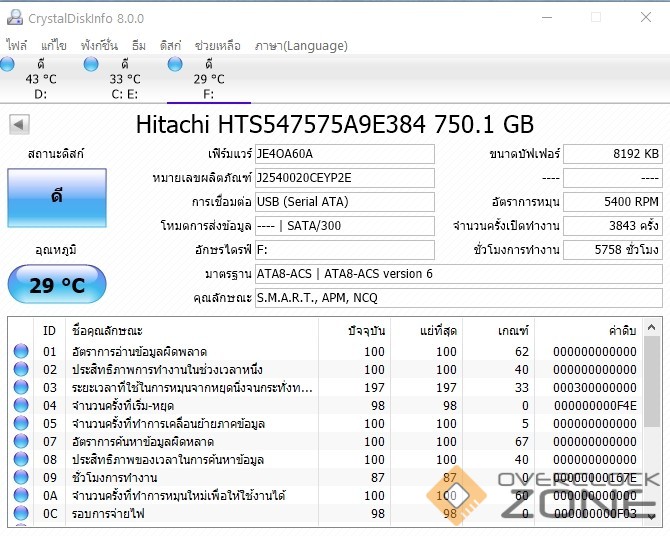The image size is (670, 536).
Task: Open the ไฟล์ menu
Action: point(17,45)
